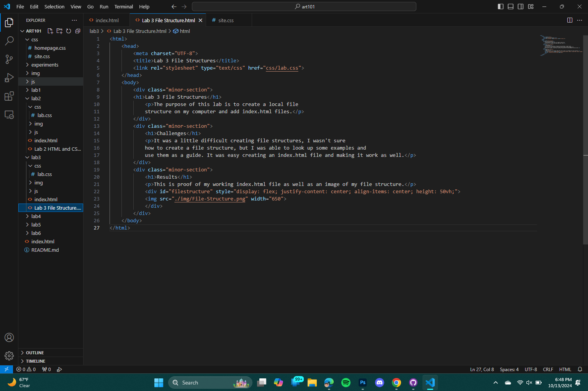Open the Run and Debug view

coord(9,78)
